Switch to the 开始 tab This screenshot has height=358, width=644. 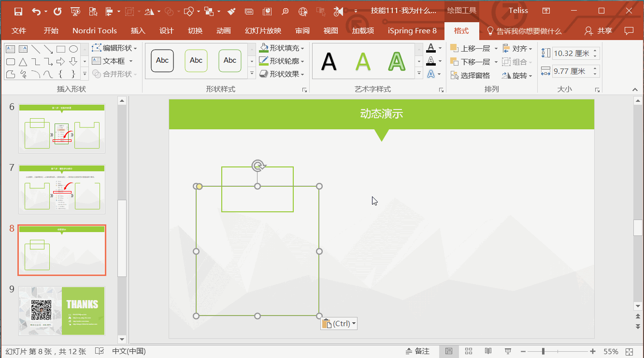pyautogui.click(x=51, y=31)
